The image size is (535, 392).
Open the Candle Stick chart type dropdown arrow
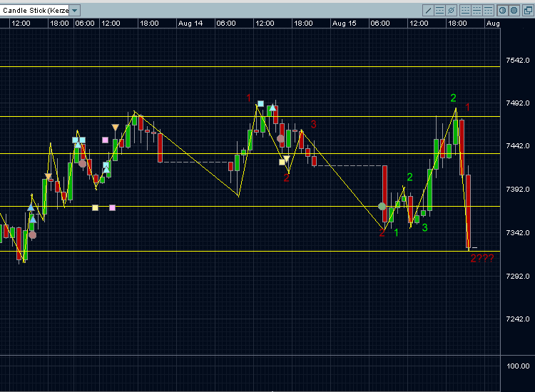coord(75,11)
